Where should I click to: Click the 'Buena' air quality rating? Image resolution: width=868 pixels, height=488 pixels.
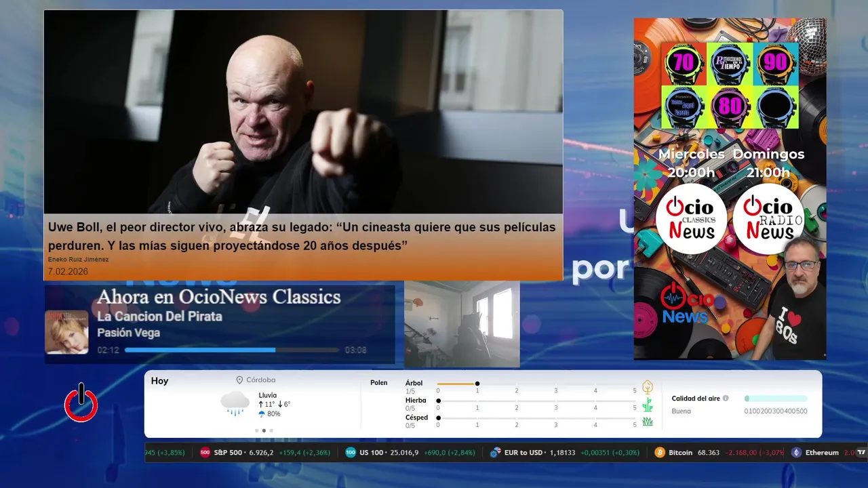681,411
